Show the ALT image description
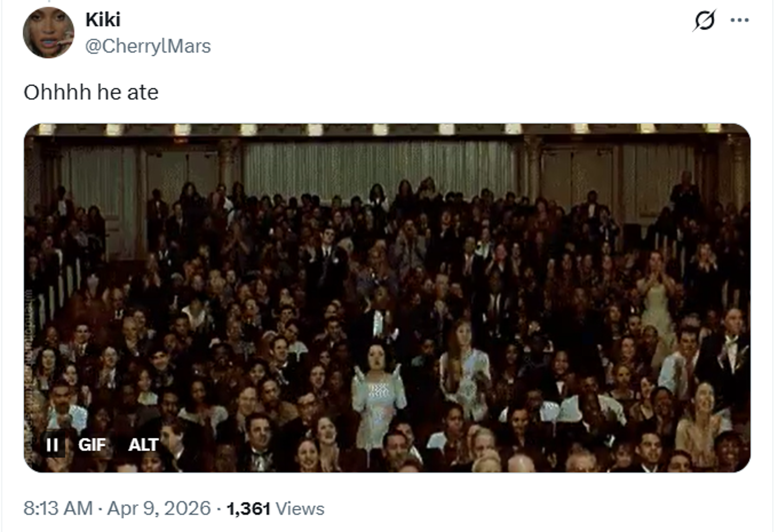This screenshot has width=778, height=532. click(143, 445)
